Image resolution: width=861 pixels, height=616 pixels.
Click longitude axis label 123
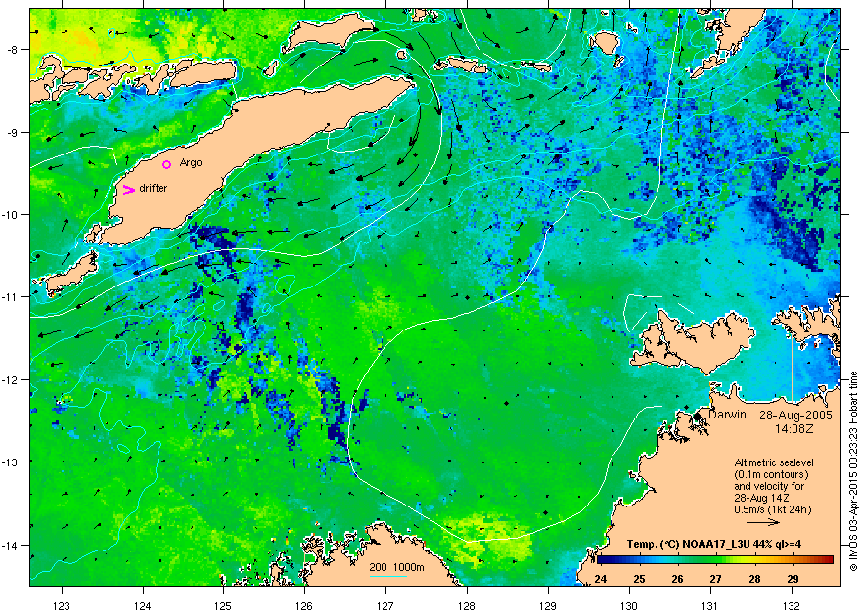pyautogui.click(x=62, y=606)
